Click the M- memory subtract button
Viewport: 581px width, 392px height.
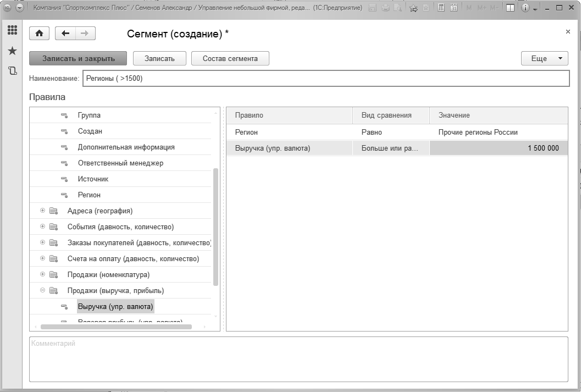(494, 8)
